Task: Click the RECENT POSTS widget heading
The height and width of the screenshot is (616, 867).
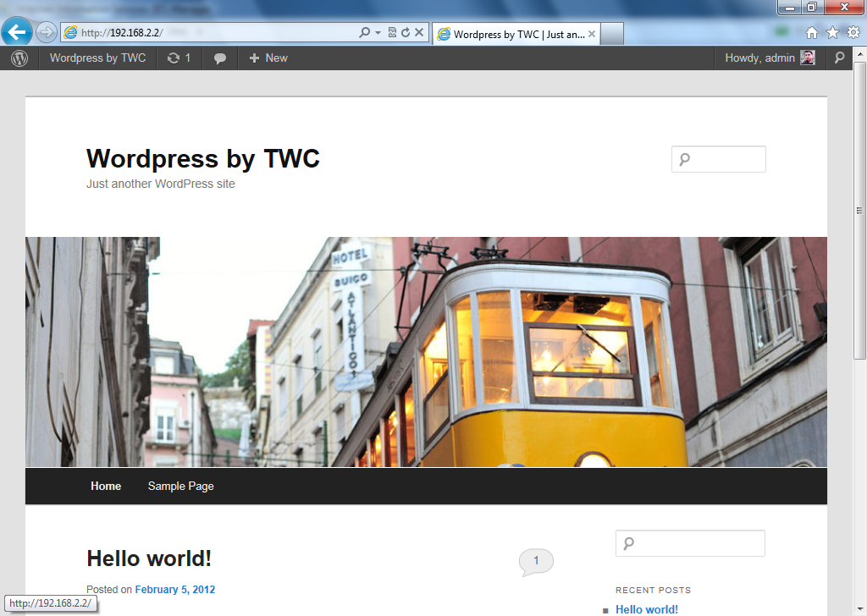Action: click(x=653, y=590)
